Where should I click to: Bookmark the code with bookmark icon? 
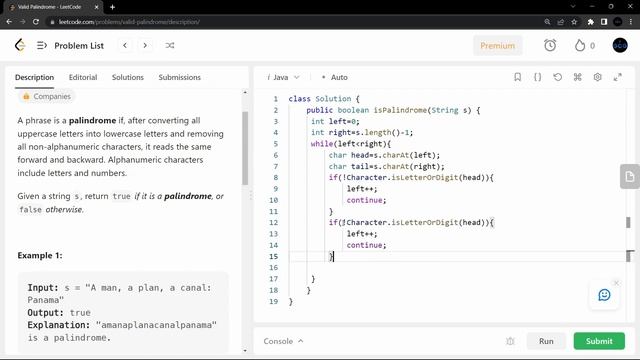click(518, 77)
